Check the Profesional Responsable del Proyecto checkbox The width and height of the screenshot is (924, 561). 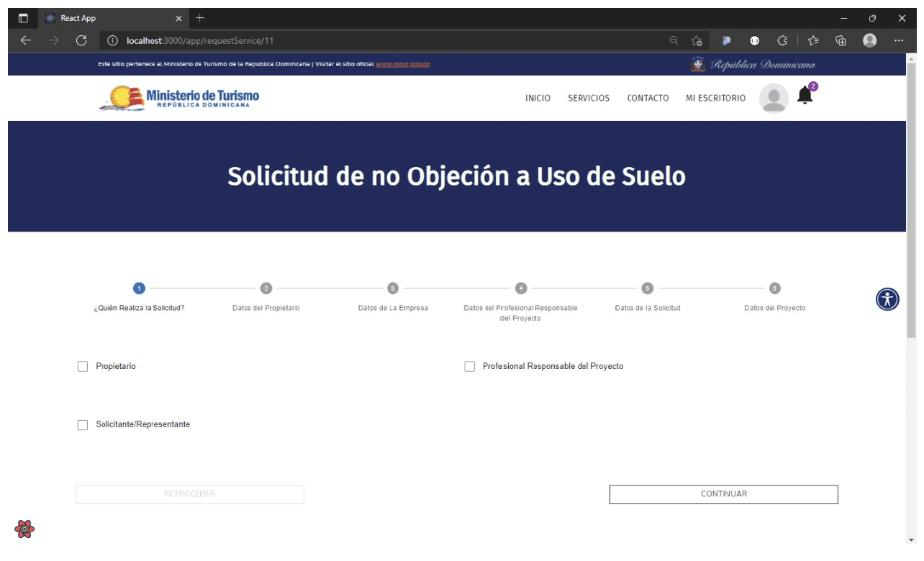point(470,367)
